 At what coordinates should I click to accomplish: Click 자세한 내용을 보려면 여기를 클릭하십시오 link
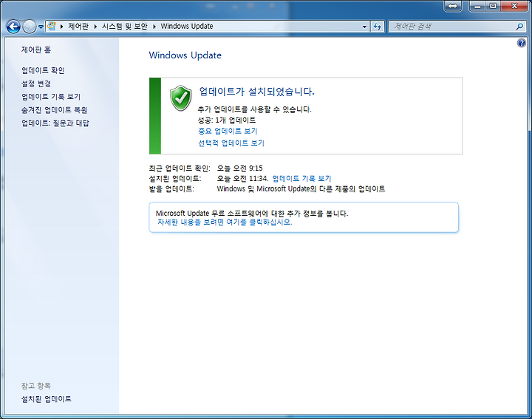[225, 222]
